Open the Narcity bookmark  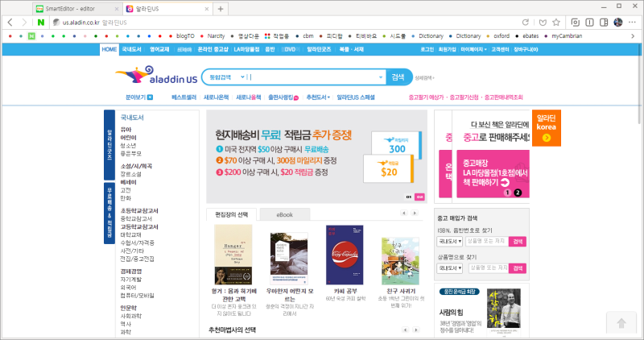click(213, 35)
